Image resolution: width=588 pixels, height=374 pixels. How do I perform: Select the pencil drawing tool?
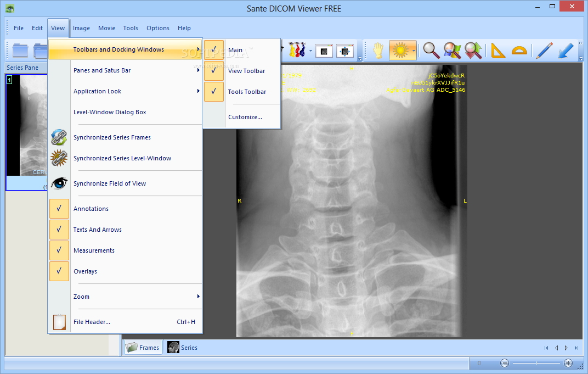point(544,51)
